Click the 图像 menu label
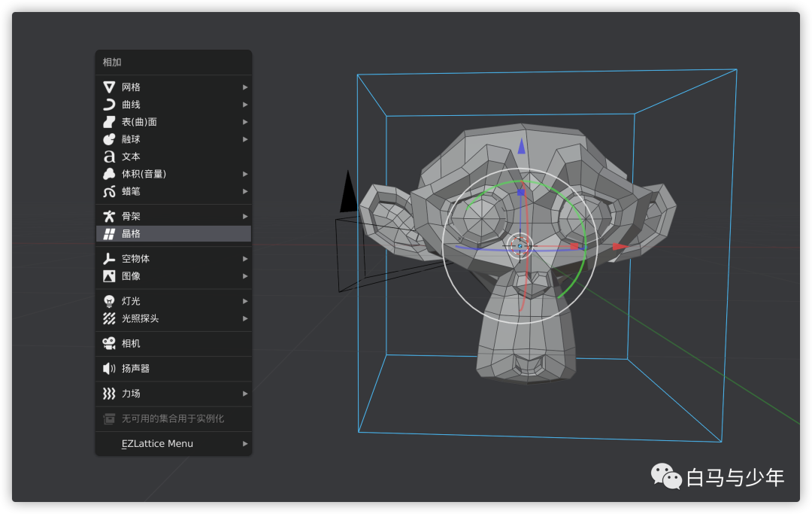This screenshot has width=812, height=514. tap(131, 276)
